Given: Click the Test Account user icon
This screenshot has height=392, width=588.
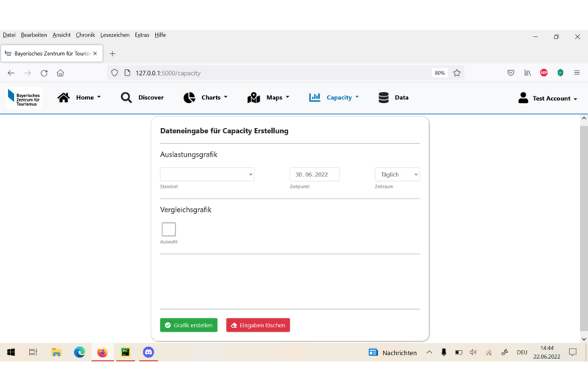Looking at the screenshot, I should 523,98.
